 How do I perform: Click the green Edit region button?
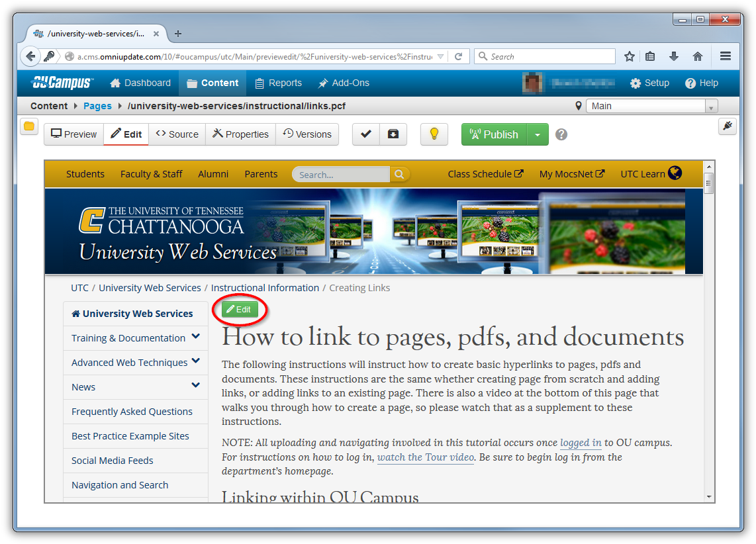click(240, 309)
